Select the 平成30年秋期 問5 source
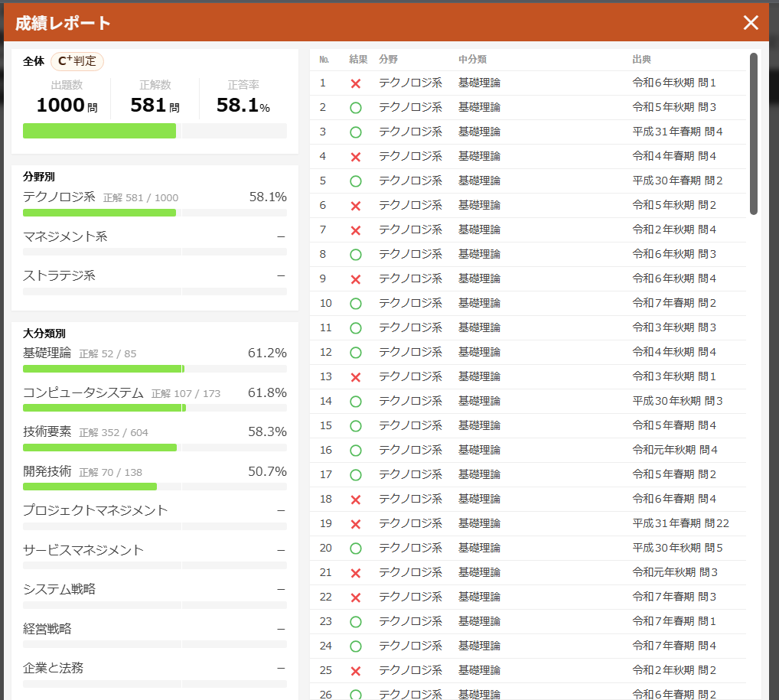The width and height of the screenshot is (779, 700). [677, 548]
